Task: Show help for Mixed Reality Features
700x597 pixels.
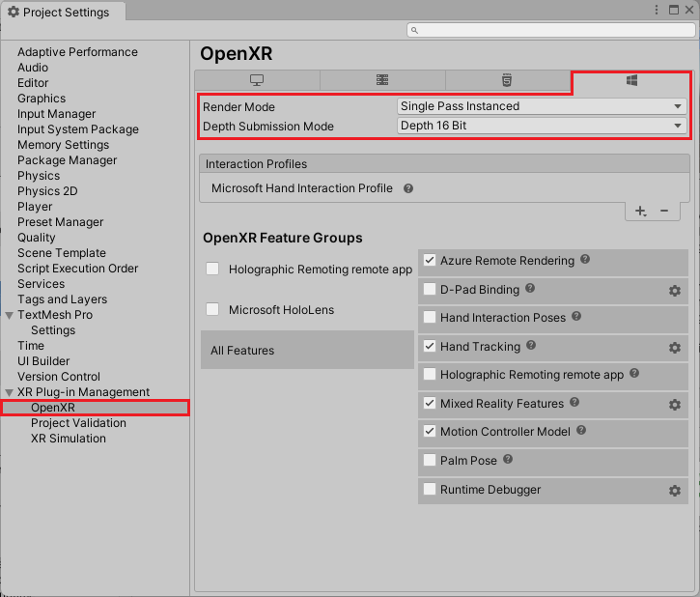Action: click(x=574, y=402)
